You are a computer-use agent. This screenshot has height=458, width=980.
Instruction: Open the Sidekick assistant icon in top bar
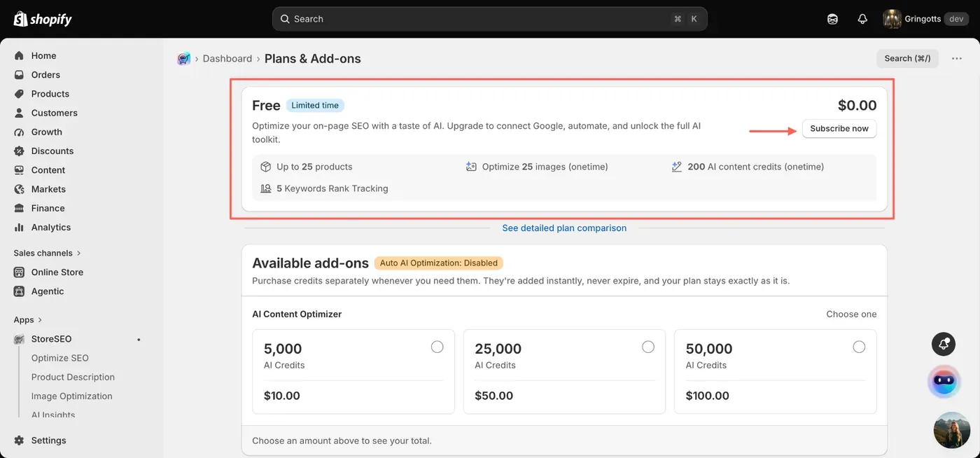tap(832, 19)
